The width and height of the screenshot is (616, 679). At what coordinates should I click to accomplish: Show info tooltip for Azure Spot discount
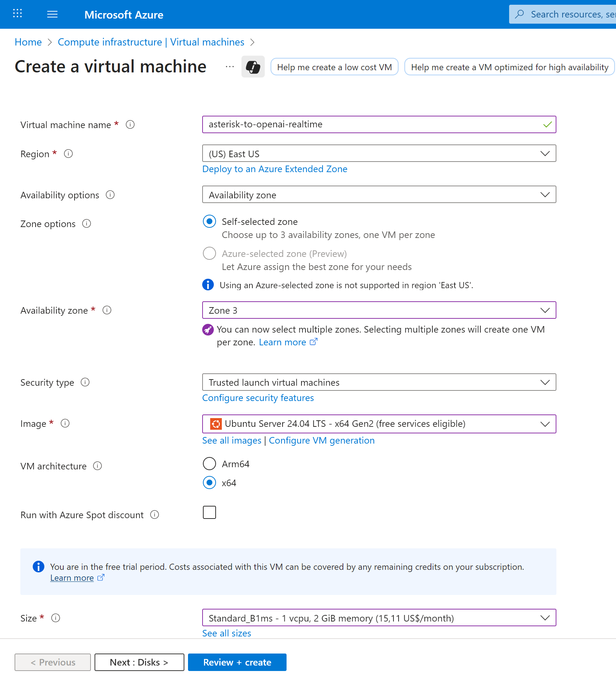coord(155,515)
